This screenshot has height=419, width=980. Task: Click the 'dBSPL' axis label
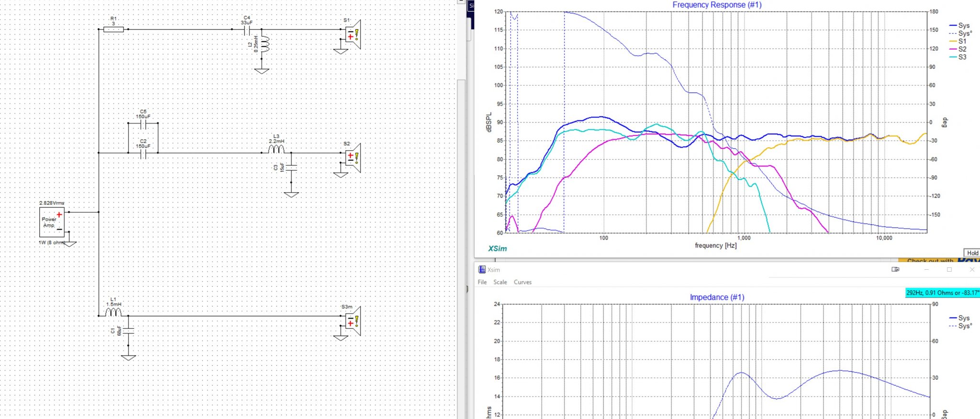[x=489, y=122]
